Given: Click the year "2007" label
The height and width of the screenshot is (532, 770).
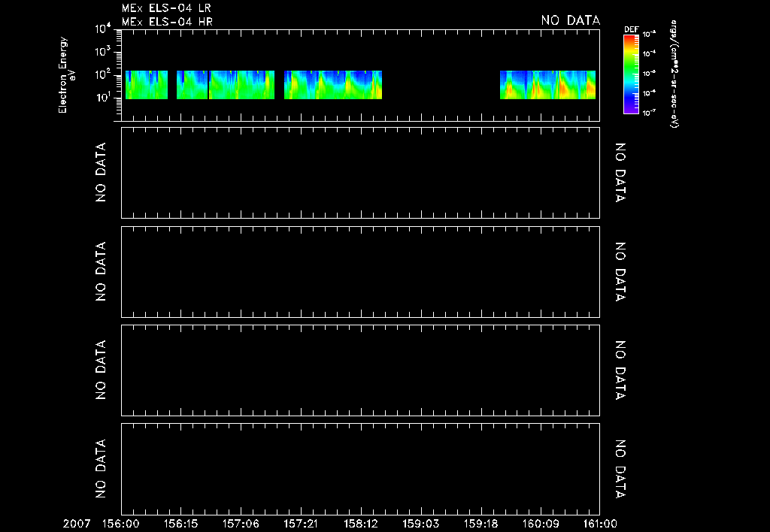Looking at the screenshot, I should point(77,524).
